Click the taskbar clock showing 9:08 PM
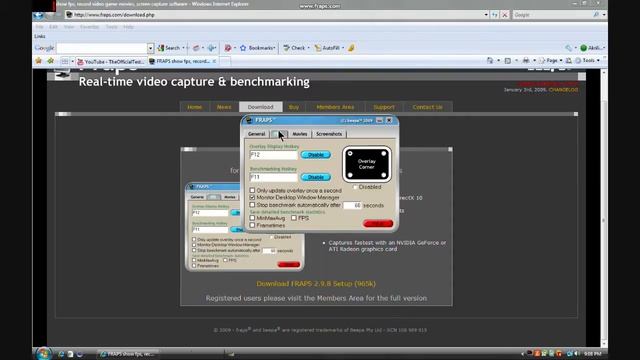Image resolution: width=640 pixels, height=360 pixels. coord(592,353)
